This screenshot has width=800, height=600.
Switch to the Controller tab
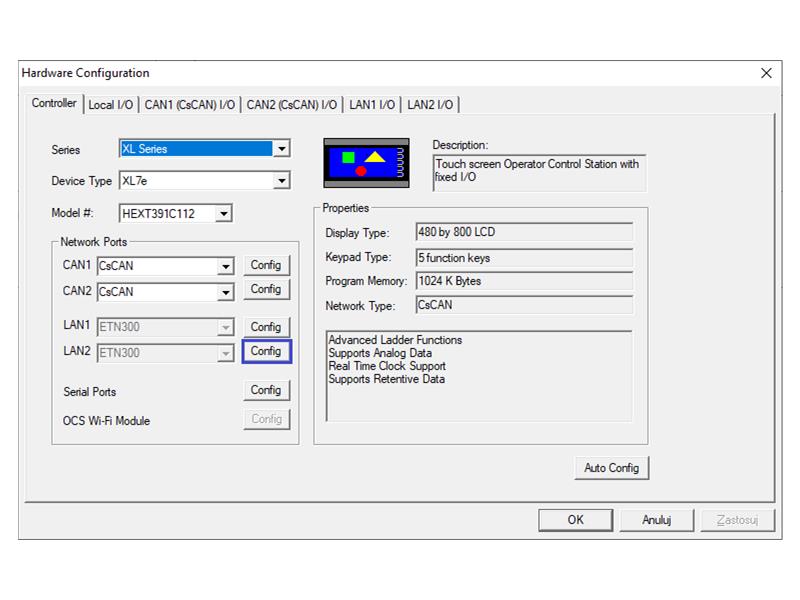coord(54,103)
